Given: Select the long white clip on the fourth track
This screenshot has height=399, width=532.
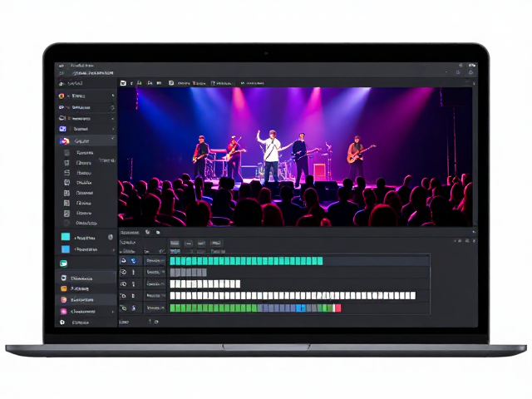Looking at the screenshot, I should tap(293, 296).
